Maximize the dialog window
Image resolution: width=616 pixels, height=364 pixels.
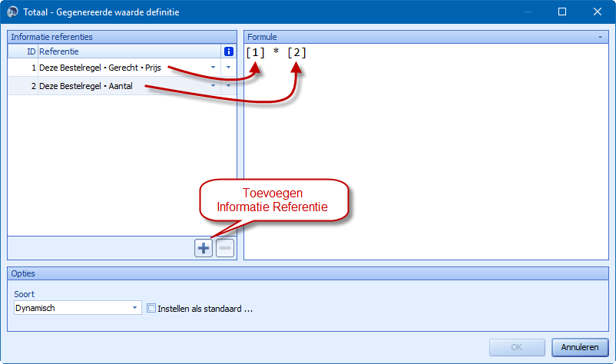(562, 12)
